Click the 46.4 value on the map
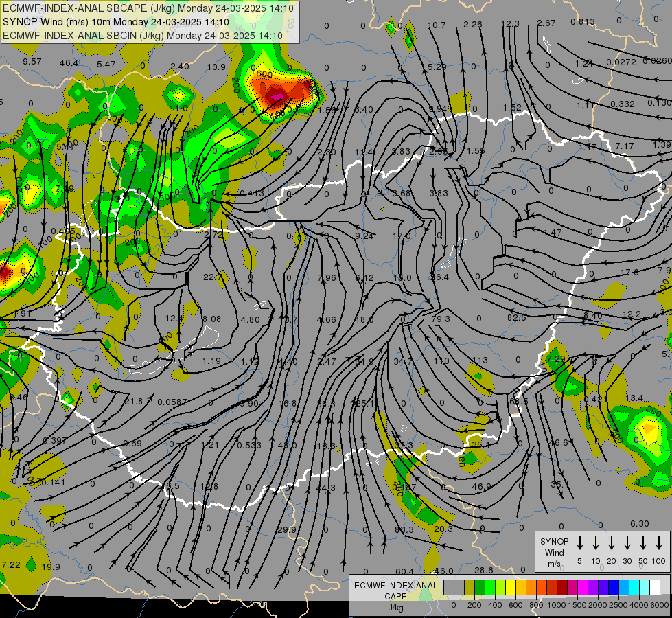Viewport: 672px width, 618px height. pyautogui.click(x=69, y=63)
